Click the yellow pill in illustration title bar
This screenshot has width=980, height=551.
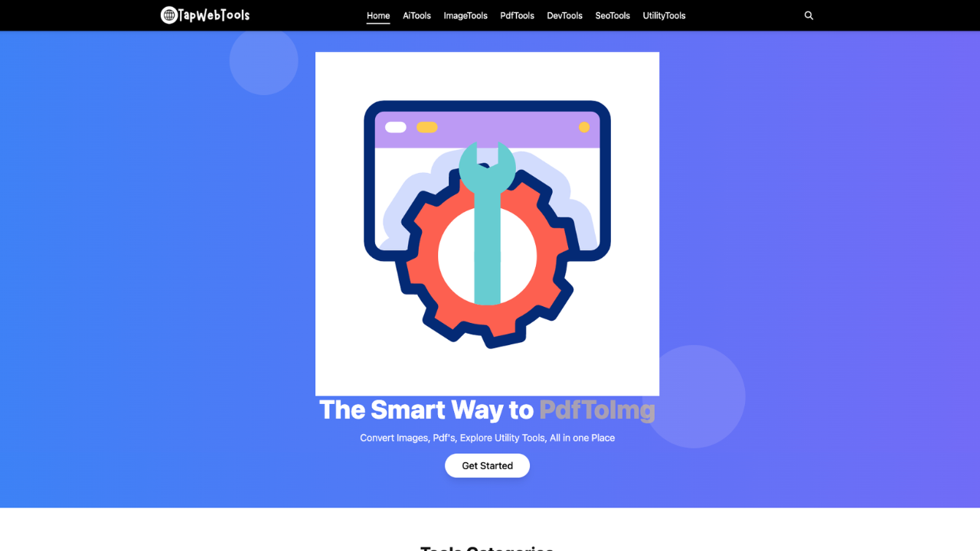point(427,127)
